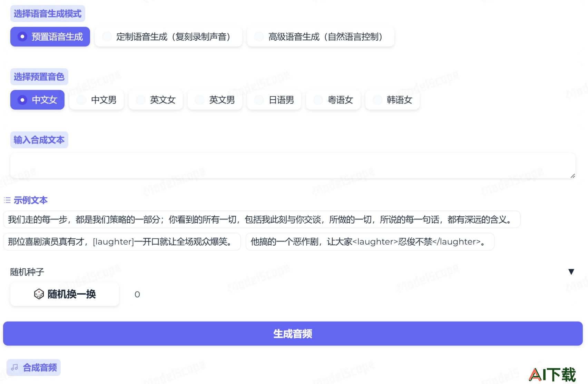Click the text area resize handle
This screenshot has width=588, height=384.
(573, 176)
